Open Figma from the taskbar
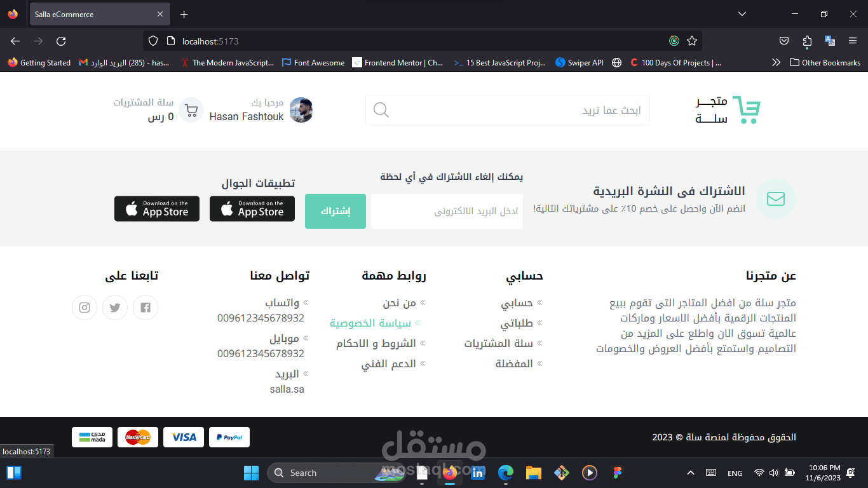Image resolution: width=868 pixels, height=488 pixels. (x=617, y=473)
